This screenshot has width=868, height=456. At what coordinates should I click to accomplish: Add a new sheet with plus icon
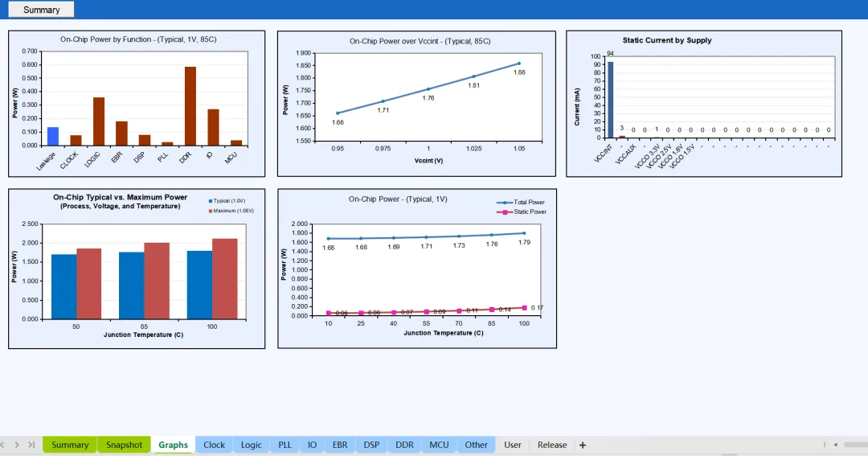point(583,445)
